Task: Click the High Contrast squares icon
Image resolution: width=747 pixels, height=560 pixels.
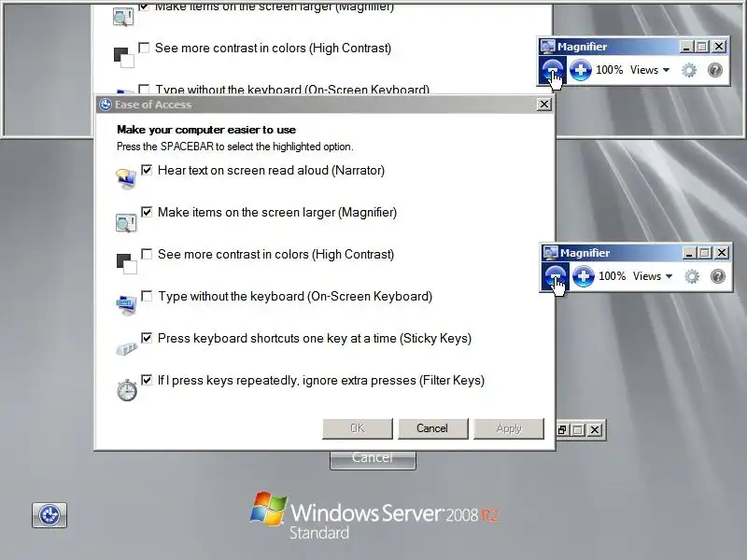Action: [127, 264]
